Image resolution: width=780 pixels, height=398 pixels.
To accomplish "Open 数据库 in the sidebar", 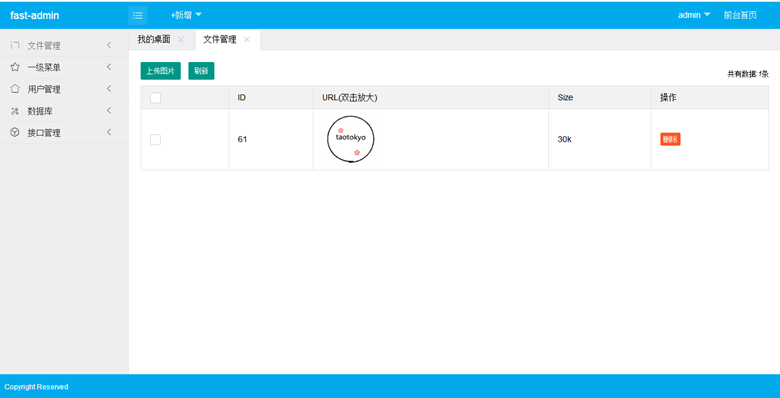I will (x=64, y=111).
